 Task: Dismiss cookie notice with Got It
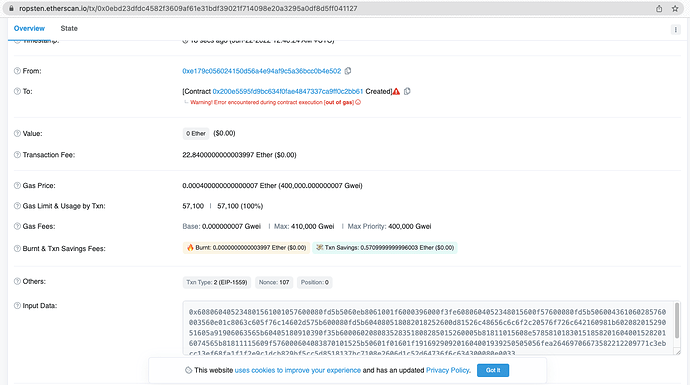(493, 370)
